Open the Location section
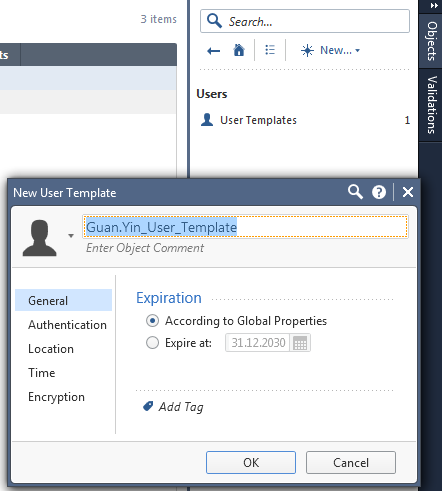The height and width of the screenshot is (491, 442). [x=51, y=349]
